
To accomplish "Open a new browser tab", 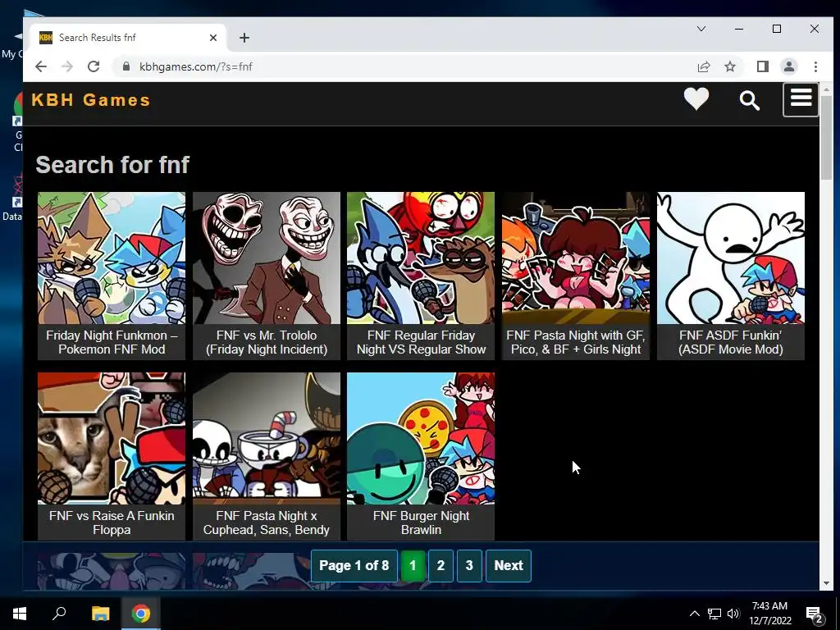I will click(244, 38).
